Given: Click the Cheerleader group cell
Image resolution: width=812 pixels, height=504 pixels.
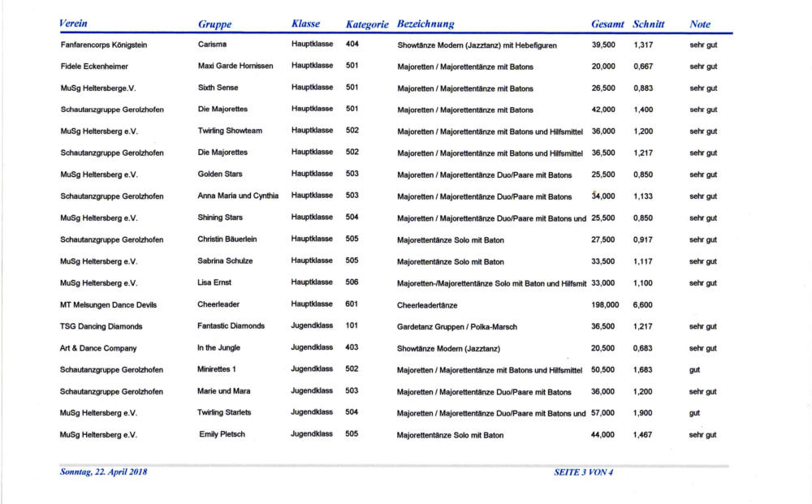Looking at the screenshot, I should [x=218, y=304].
